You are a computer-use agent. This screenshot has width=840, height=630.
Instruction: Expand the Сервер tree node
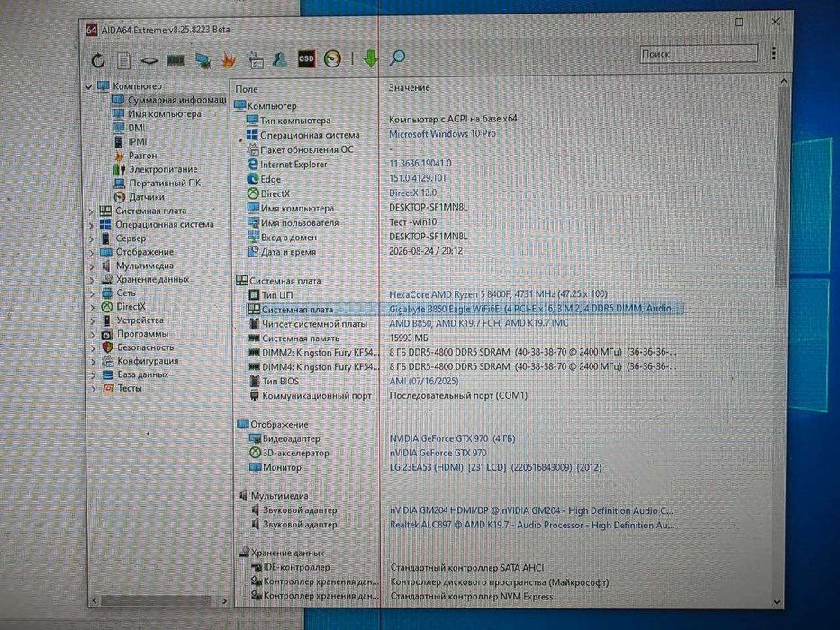tap(92, 238)
